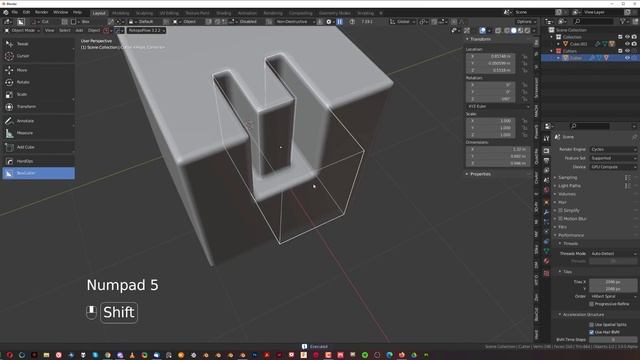640x360 pixels.
Task: Open the RetopoFlow 3.2.2 button
Action: 146,30
